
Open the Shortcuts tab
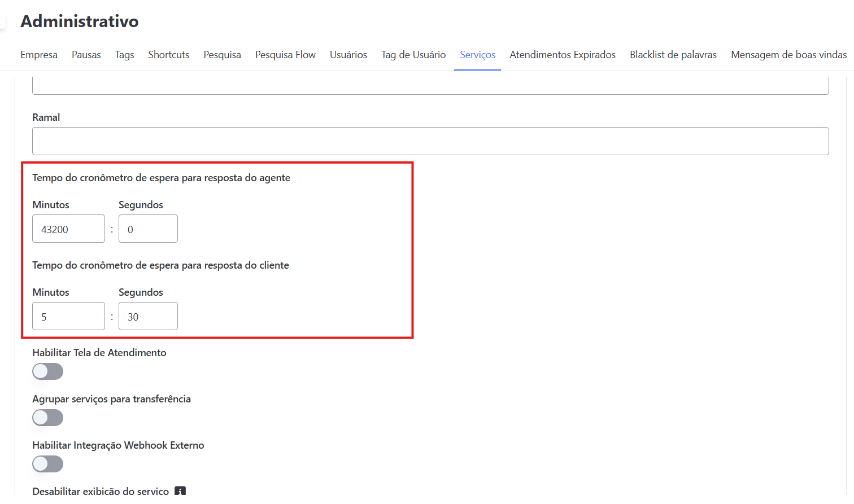[x=168, y=54]
